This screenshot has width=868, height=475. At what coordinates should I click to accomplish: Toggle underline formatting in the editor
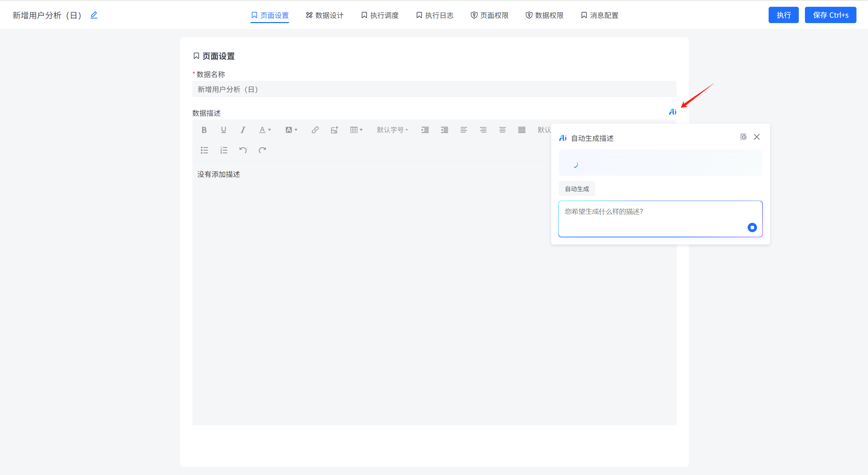[x=223, y=130]
